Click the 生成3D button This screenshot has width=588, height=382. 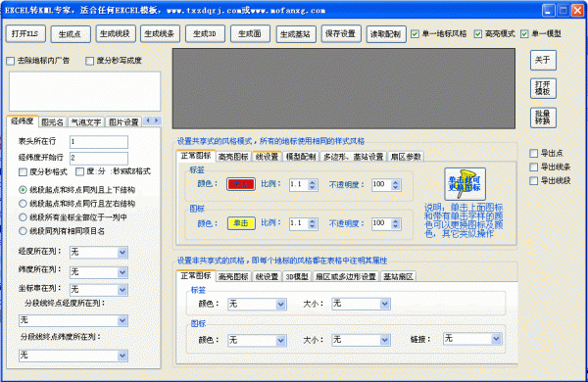[x=205, y=33]
